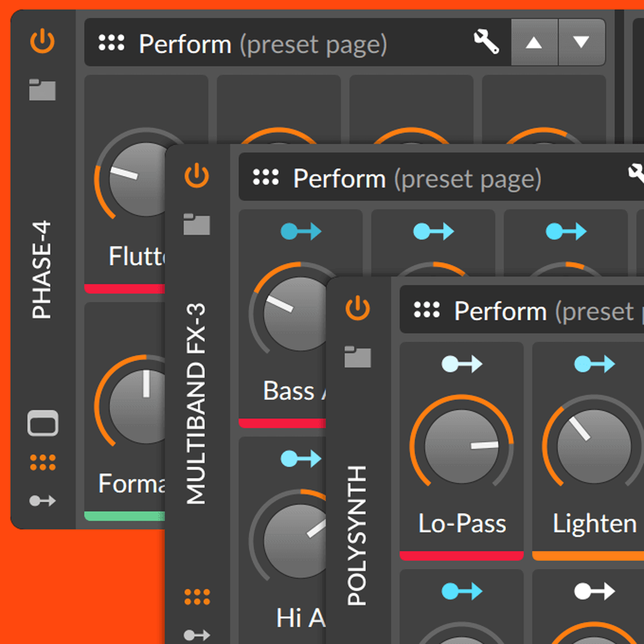The height and width of the screenshot is (644, 644).
Task: Click the Bass knob in Multiband FX-3
Action: tap(294, 313)
